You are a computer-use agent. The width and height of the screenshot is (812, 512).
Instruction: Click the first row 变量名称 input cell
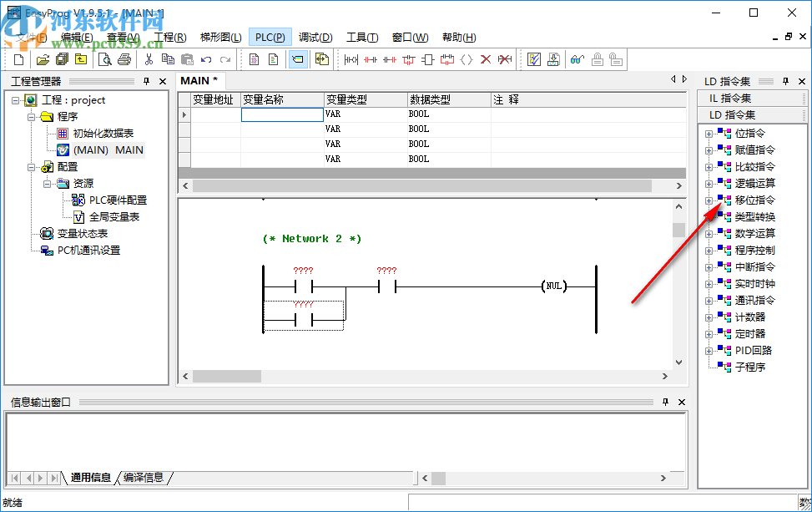282,114
